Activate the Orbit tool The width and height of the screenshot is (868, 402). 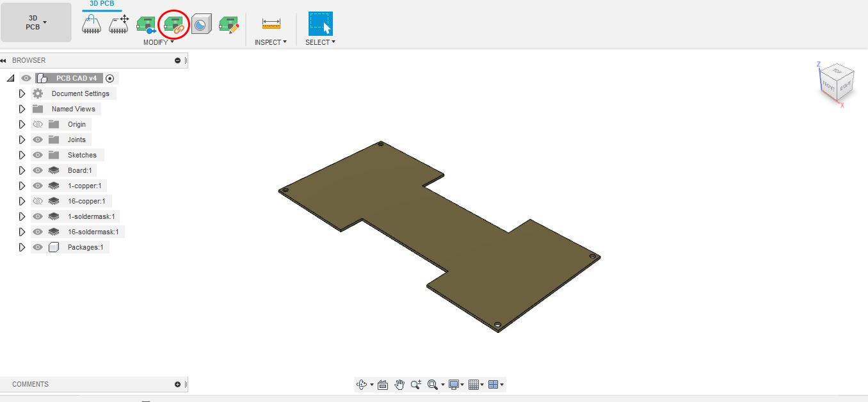point(362,384)
